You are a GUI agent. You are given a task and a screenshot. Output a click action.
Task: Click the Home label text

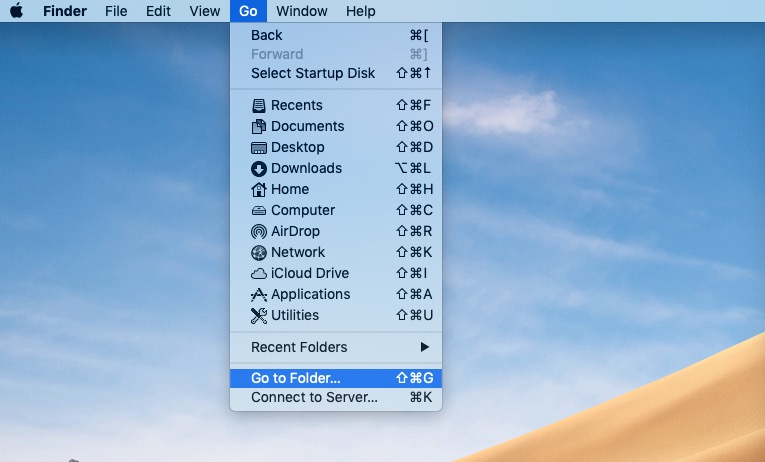pyautogui.click(x=290, y=189)
